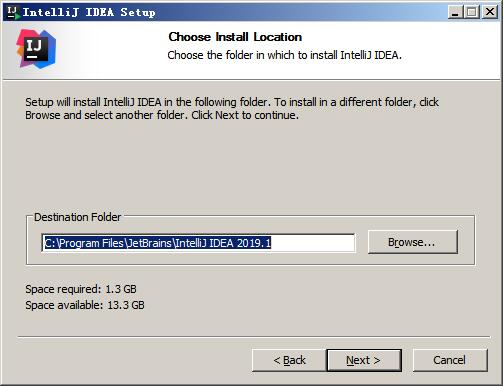Viewport: 503px width, 386px height.
Task: Return to previous page with < Back
Action: [x=289, y=360]
